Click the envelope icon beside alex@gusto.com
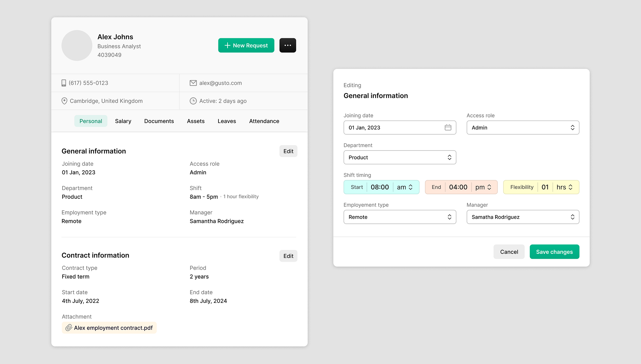Viewport: 641px width, 364px height. [193, 83]
